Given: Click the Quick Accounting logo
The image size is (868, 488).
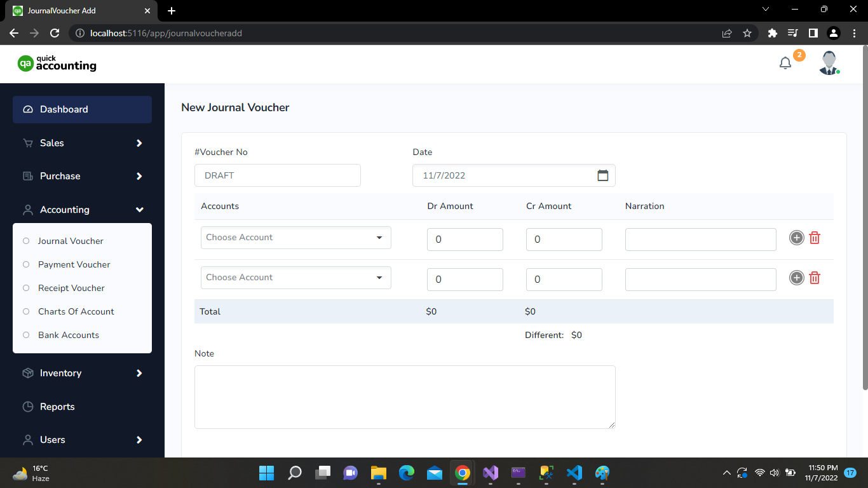Looking at the screenshot, I should (x=57, y=64).
